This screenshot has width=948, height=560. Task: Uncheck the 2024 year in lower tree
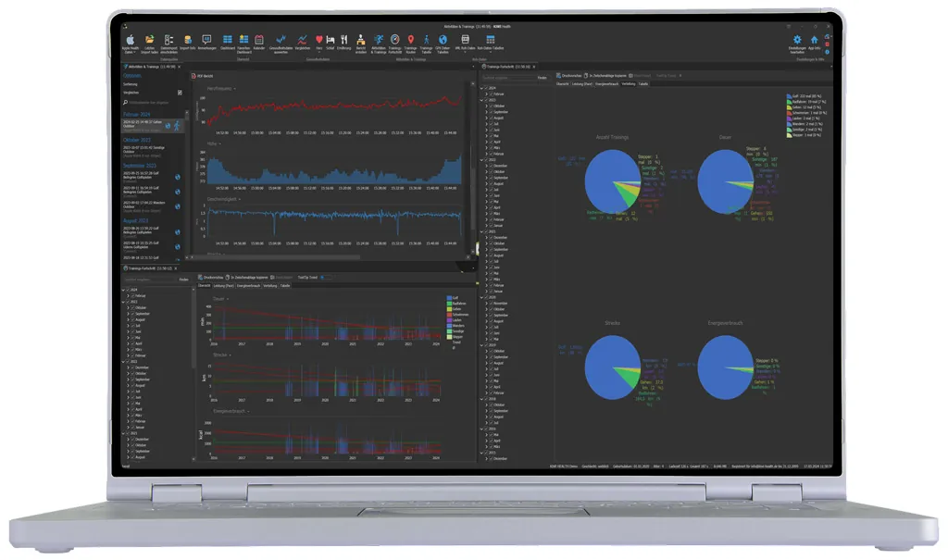pos(129,289)
